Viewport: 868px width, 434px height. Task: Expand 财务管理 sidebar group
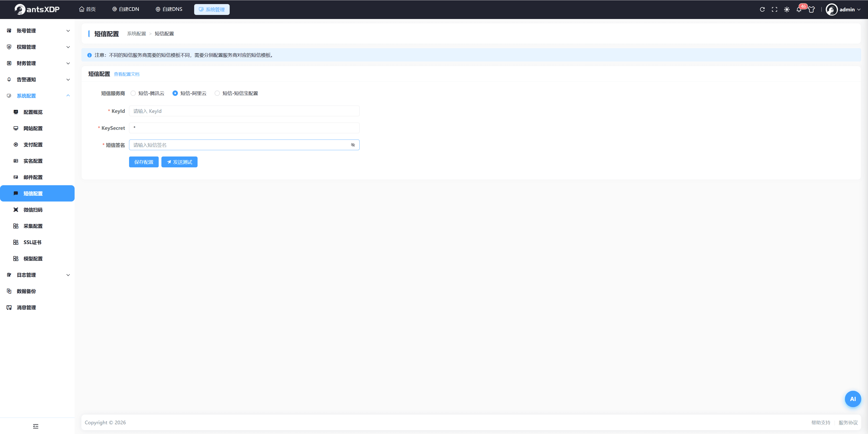tap(37, 63)
